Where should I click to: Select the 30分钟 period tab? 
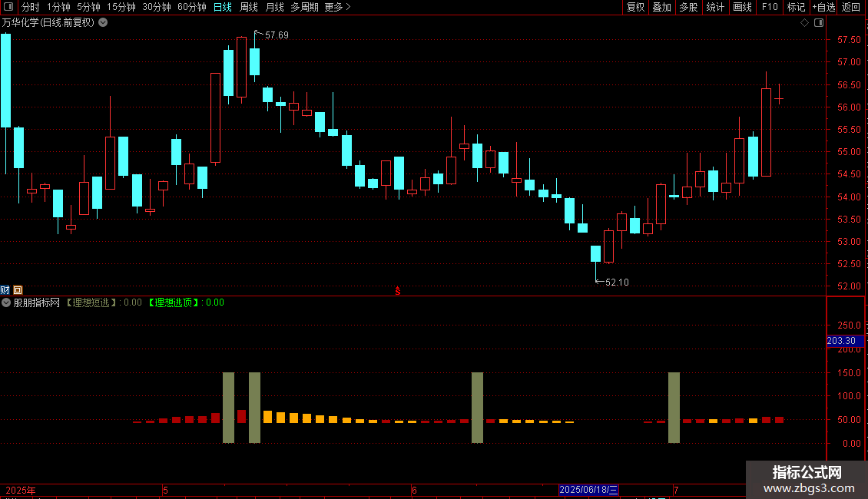click(x=157, y=7)
